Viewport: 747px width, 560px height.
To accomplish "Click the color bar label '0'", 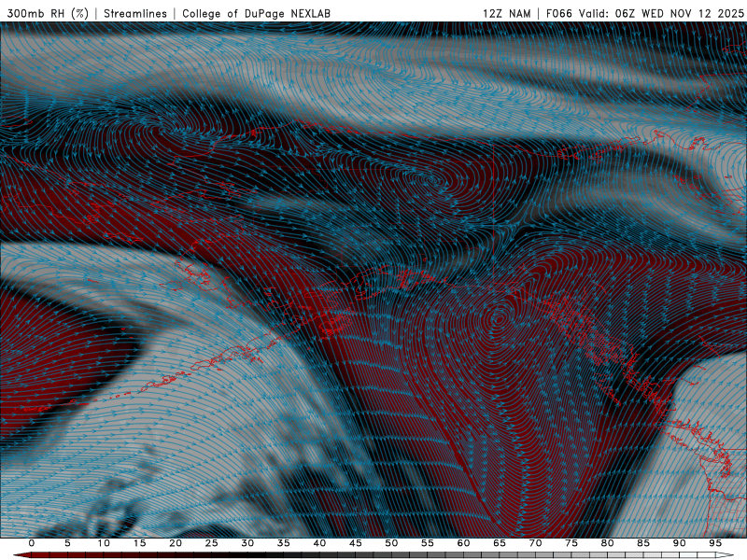I will [32, 543].
